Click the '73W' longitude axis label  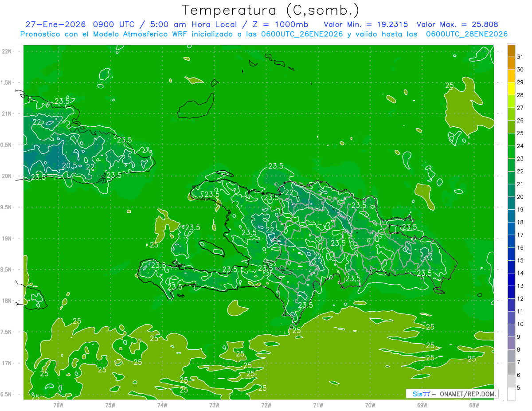(x=214, y=405)
